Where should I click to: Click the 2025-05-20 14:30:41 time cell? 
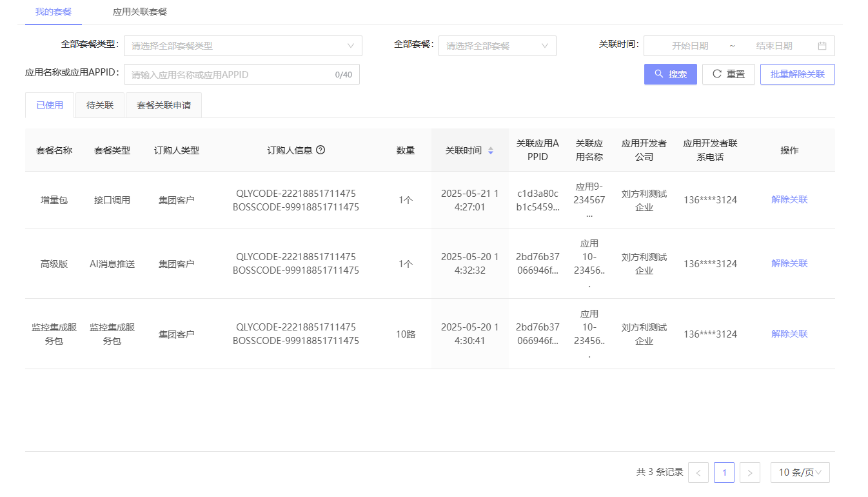(470, 334)
